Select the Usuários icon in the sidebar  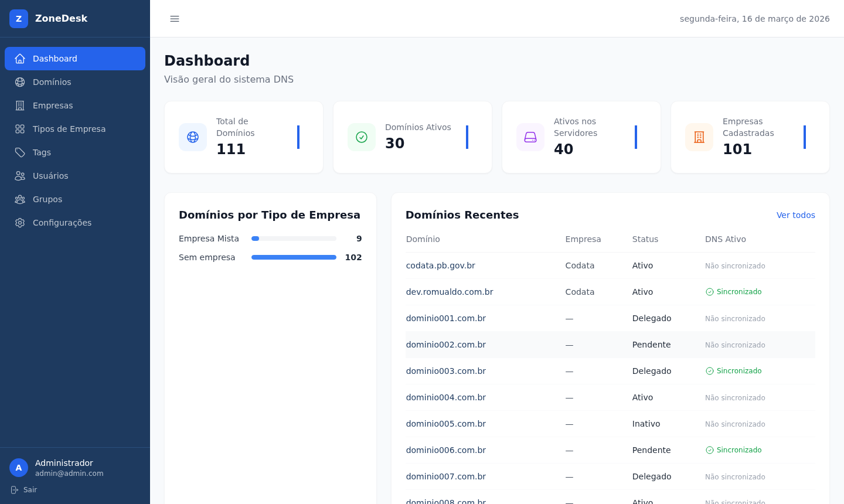point(19,176)
